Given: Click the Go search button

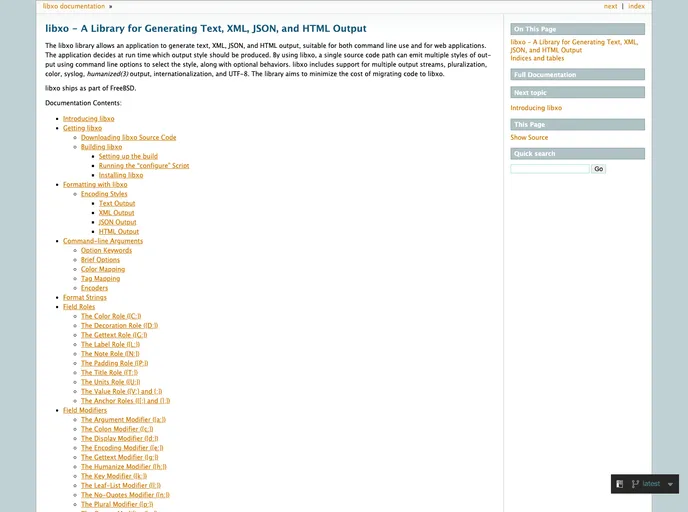Looking at the screenshot, I should pos(598,169).
